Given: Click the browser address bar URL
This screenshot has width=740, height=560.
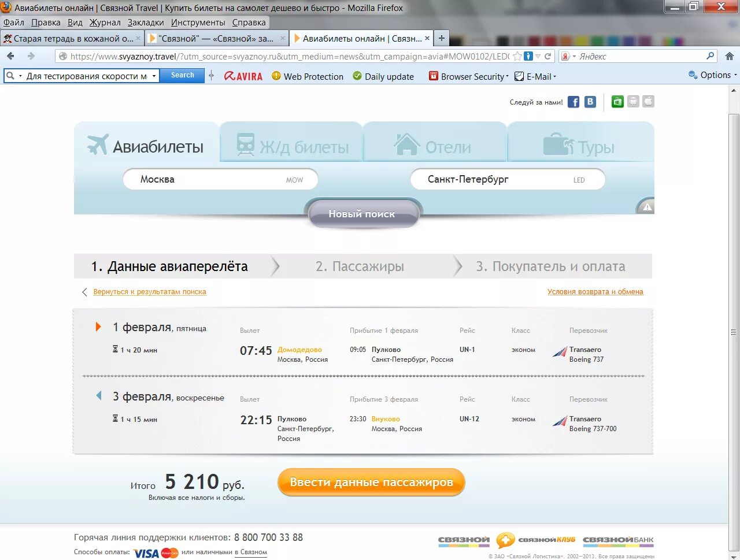Looking at the screenshot, I should pyautogui.click(x=289, y=56).
